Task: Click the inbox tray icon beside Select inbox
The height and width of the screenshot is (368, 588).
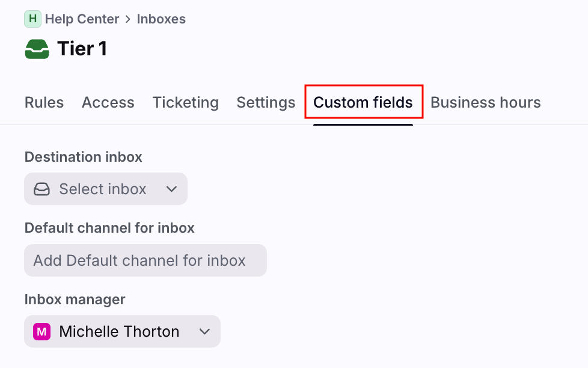Action: click(x=41, y=189)
